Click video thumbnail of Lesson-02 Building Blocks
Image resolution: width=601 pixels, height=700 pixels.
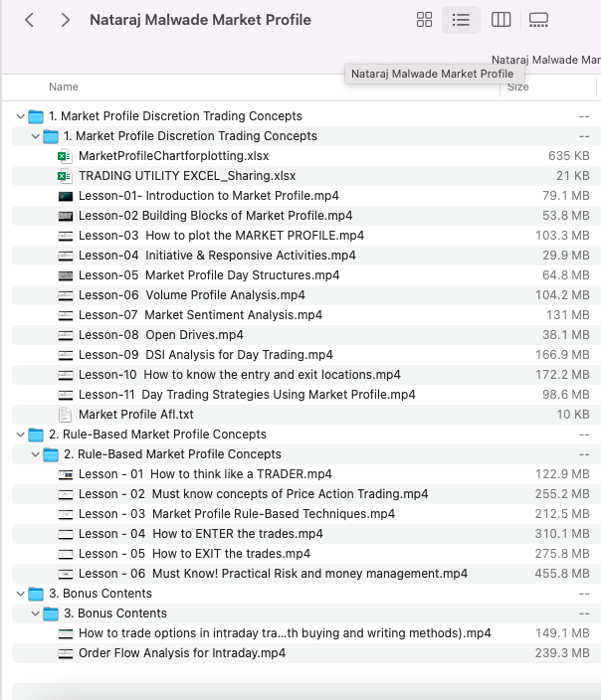coord(66,216)
